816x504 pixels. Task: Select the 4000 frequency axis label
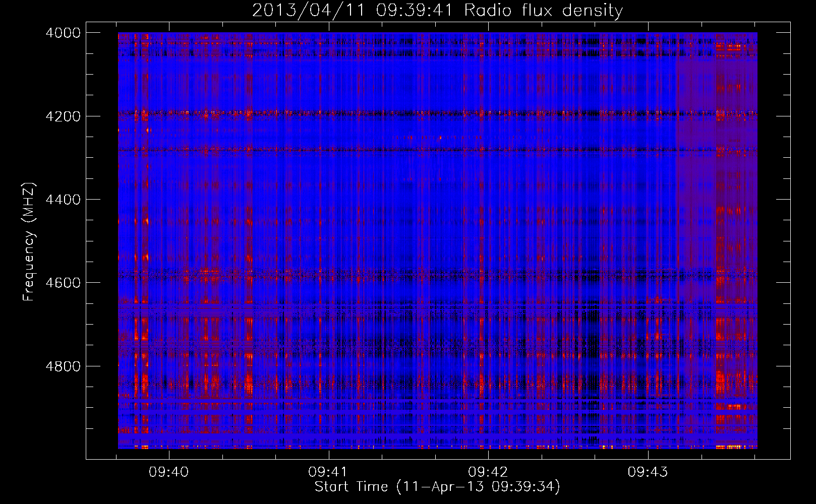[63, 33]
